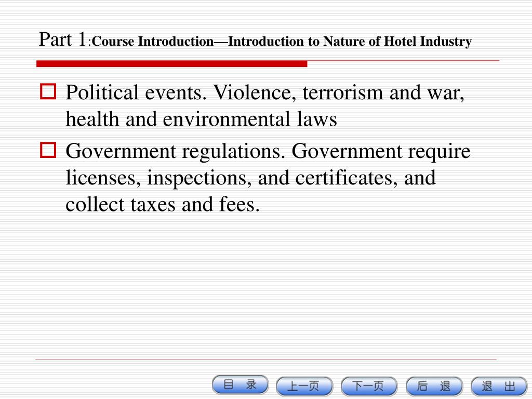Click red square bullet beside Government regulations
532x399 pixels.
[48, 150]
